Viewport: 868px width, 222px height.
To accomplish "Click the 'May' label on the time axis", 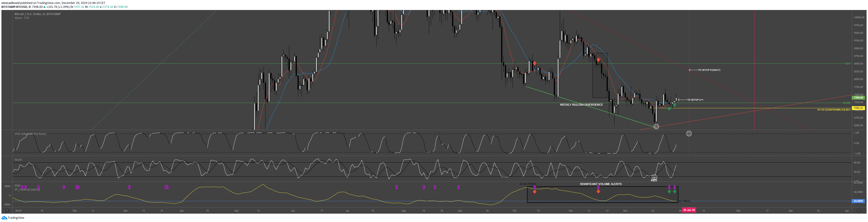I will click(x=237, y=211).
